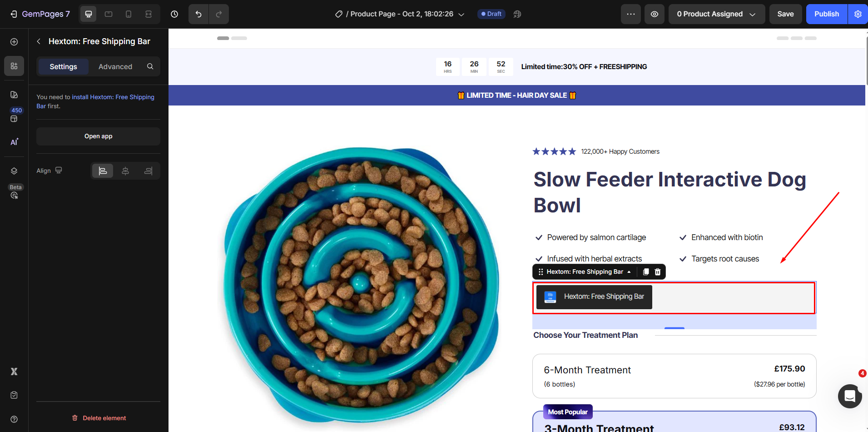This screenshot has width=868, height=432.
Task: Publish the page
Action: [x=827, y=14]
